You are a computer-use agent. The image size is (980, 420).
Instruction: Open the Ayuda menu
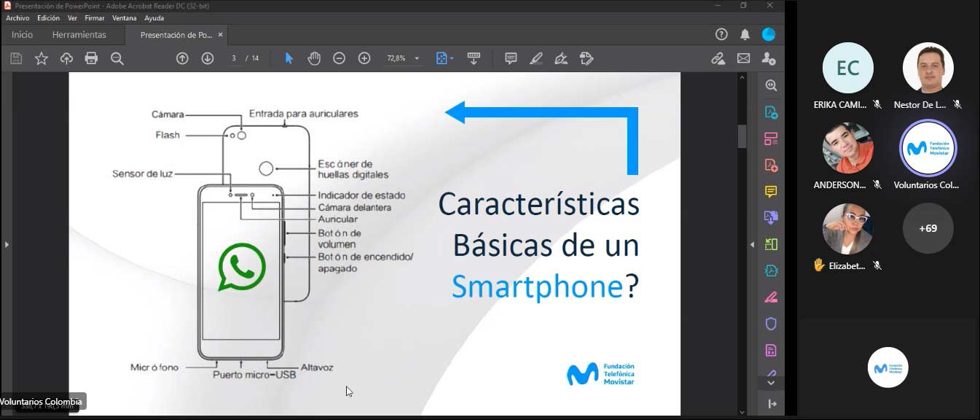click(154, 18)
